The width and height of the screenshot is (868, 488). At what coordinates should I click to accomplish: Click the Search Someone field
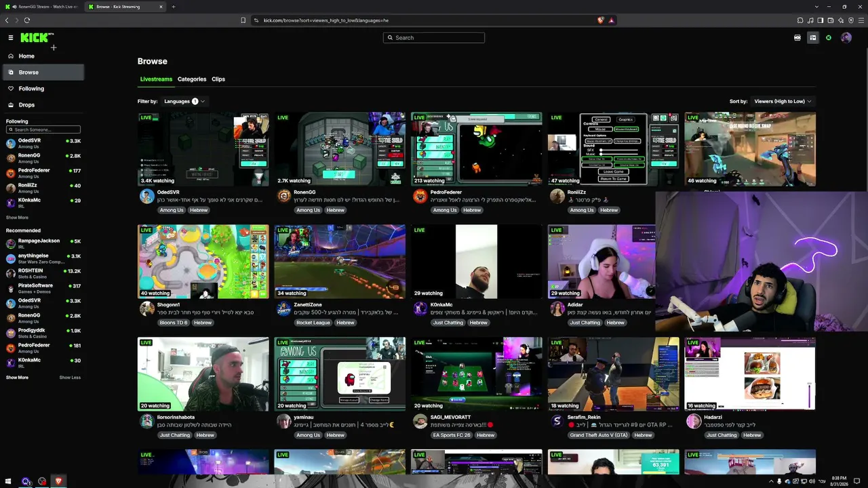43,129
